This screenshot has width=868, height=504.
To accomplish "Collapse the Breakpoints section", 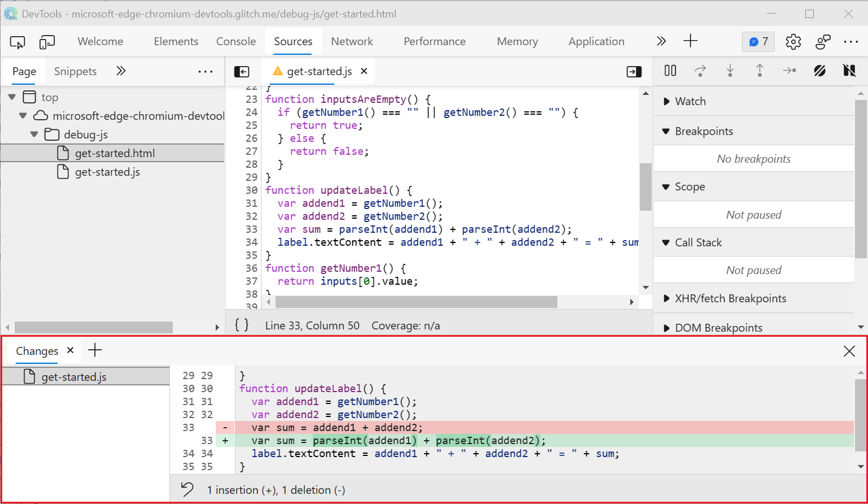I will pyautogui.click(x=666, y=131).
